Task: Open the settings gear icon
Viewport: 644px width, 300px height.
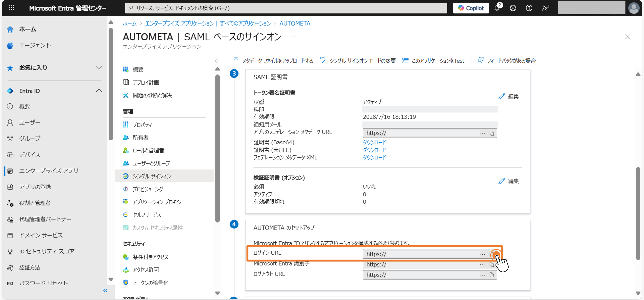Action: [x=513, y=8]
